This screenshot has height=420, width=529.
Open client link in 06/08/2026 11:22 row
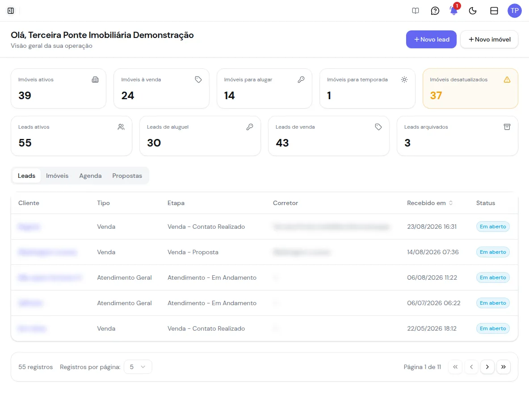pos(50,277)
